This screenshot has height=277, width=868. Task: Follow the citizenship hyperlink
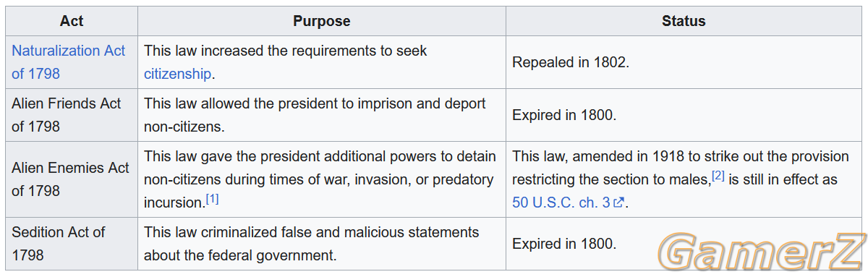click(178, 74)
